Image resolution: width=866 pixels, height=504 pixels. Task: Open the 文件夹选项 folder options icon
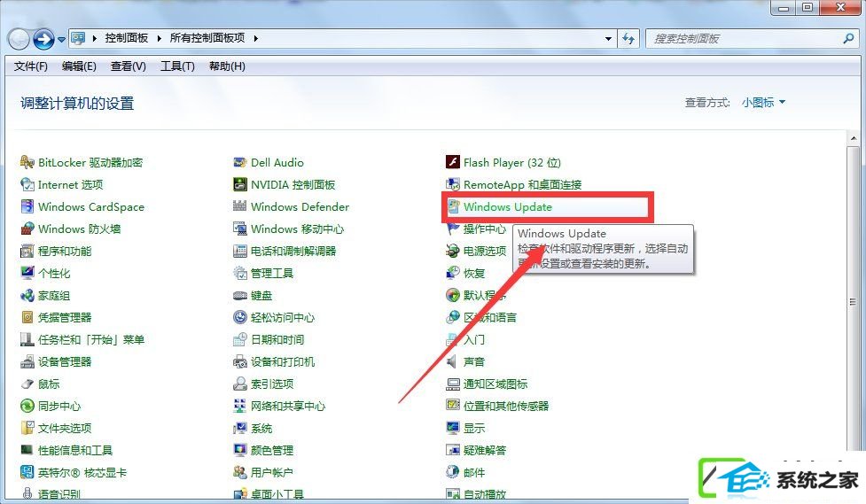tap(27, 428)
